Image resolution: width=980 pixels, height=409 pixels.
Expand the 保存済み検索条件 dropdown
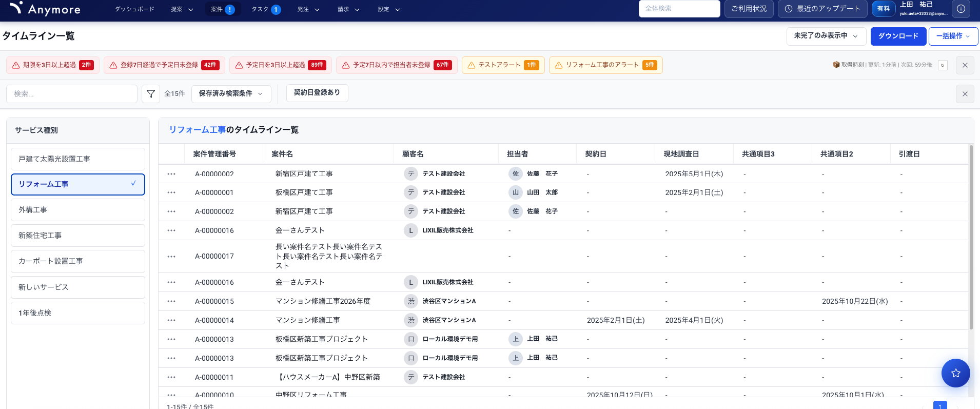[231, 94]
